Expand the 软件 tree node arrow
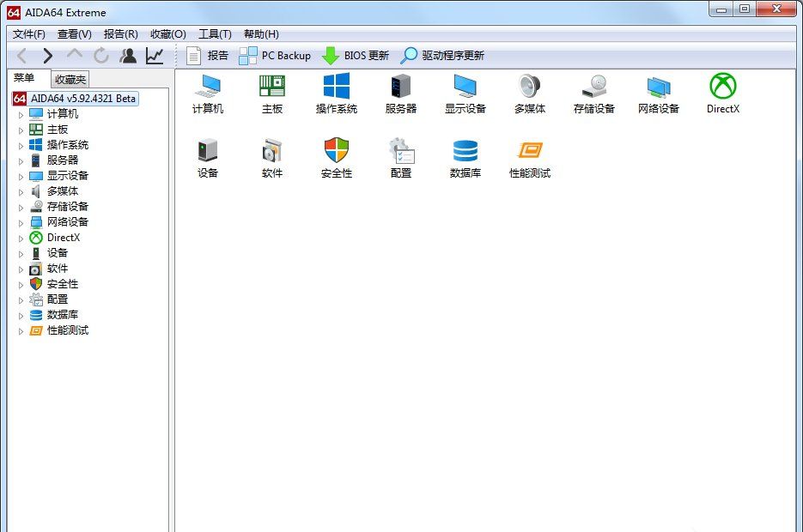 coord(21,269)
